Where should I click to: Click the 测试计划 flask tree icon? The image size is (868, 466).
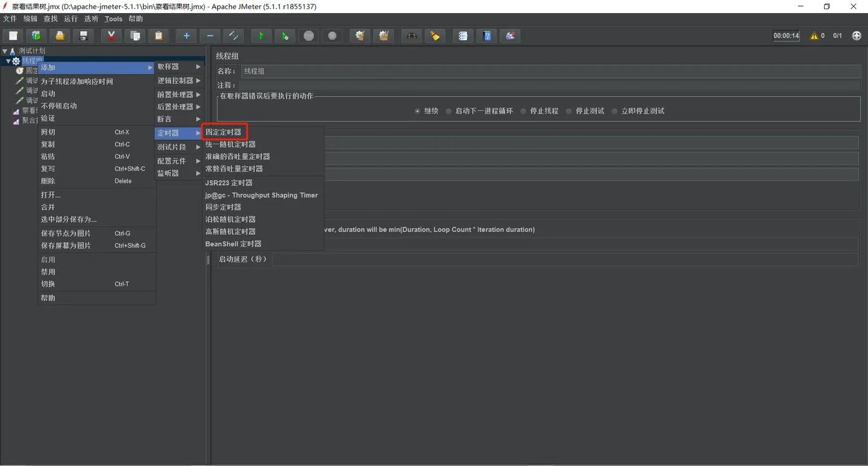[x=12, y=51]
